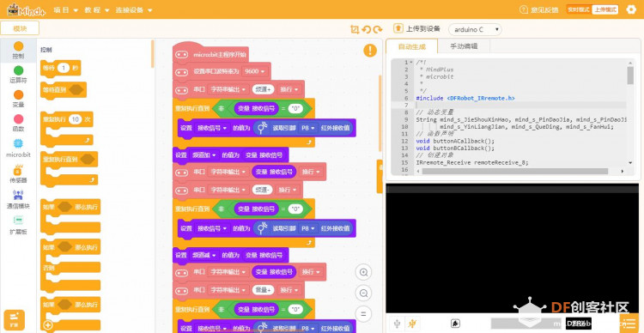Open settings via the gear icon
This screenshot has height=333, width=644.
pos(631,9)
